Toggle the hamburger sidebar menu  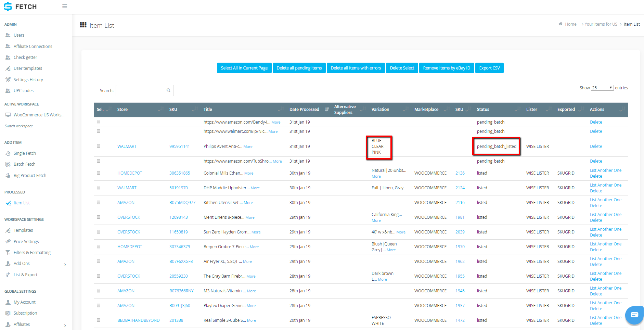point(65,6)
